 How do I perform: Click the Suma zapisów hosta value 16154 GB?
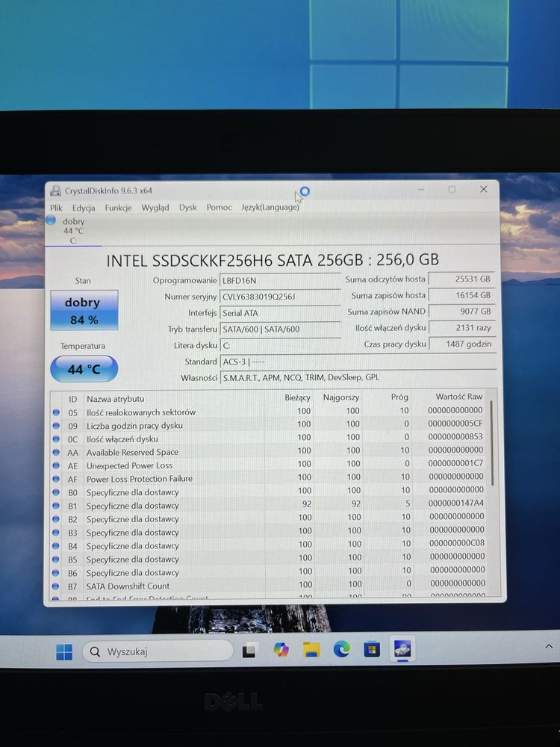[x=461, y=295]
